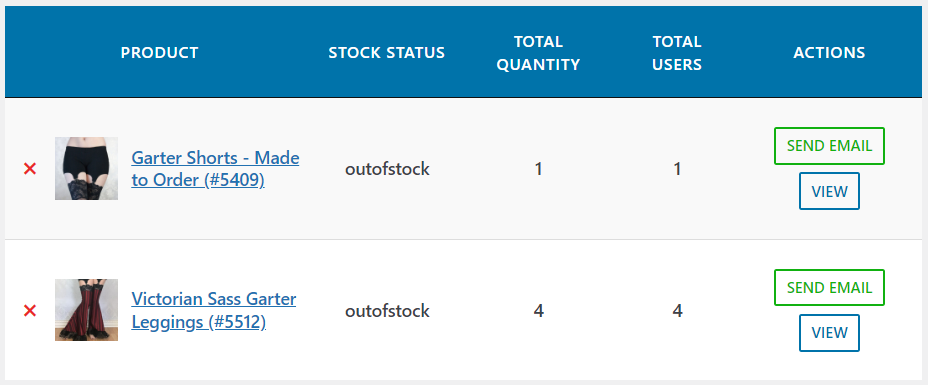Sort by Stock Status column header
Viewport: 928px width, 385px height.
(x=386, y=53)
